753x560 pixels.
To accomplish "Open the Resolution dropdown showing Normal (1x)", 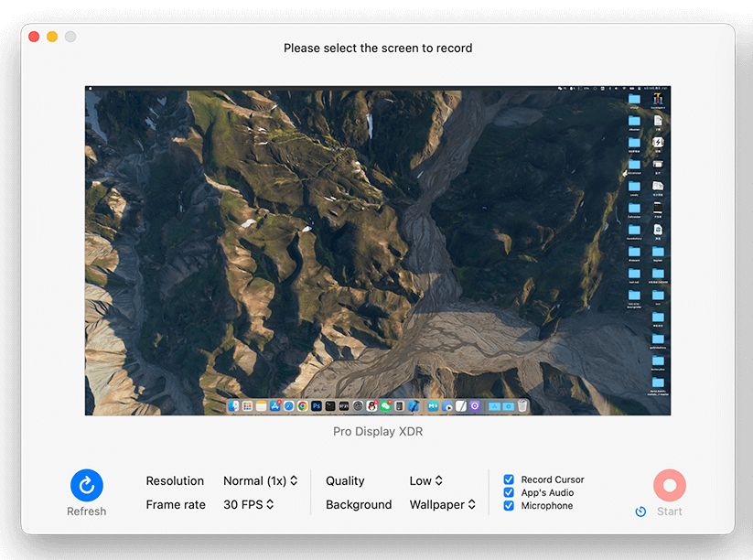I will pos(262,480).
